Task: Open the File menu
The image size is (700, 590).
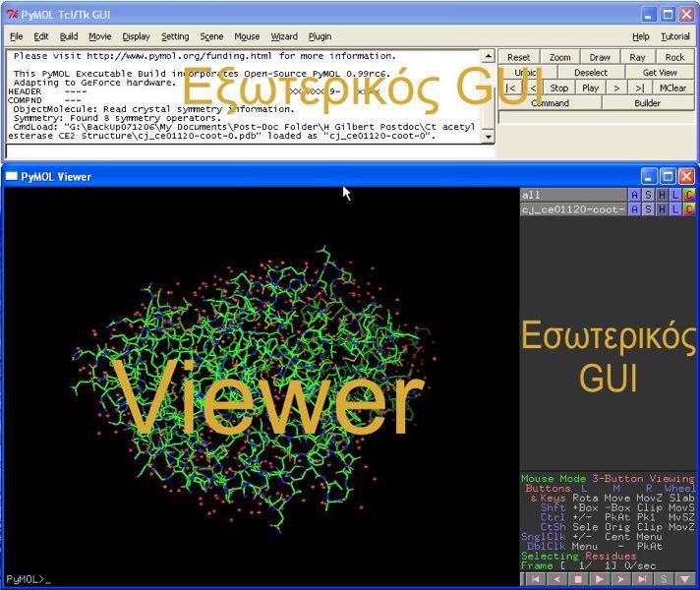Action: coord(16,36)
